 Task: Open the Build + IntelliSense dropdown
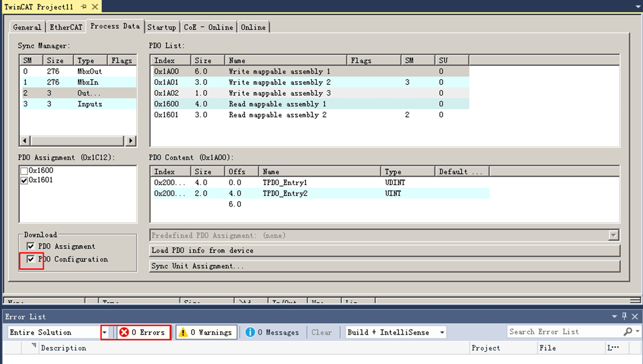click(442, 332)
